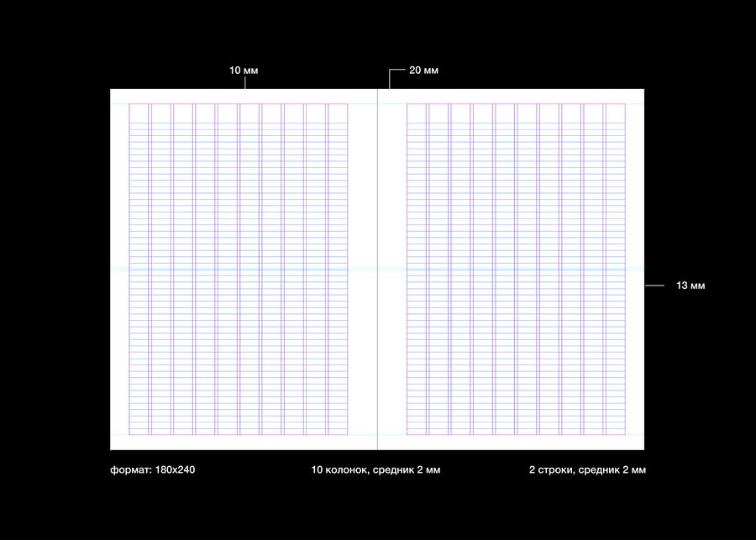Select the "2 строки, средник 2 мм" caption
The width and height of the screenshot is (756, 540).
point(587,469)
